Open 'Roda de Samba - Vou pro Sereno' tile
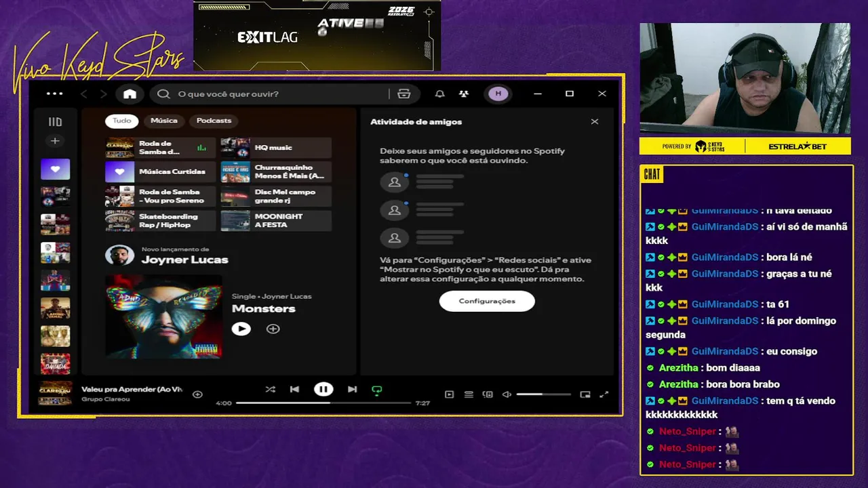This screenshot has height=488, width=868. point(160,196)
